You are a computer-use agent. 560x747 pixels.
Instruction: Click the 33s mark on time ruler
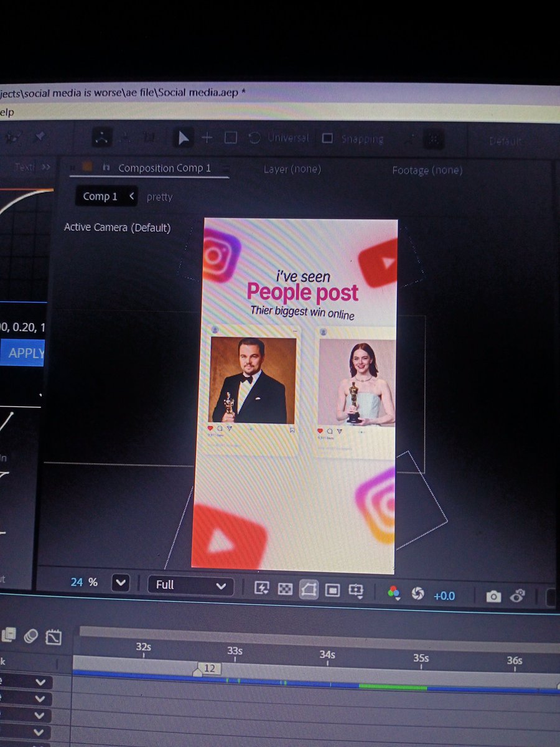(235, 651)
